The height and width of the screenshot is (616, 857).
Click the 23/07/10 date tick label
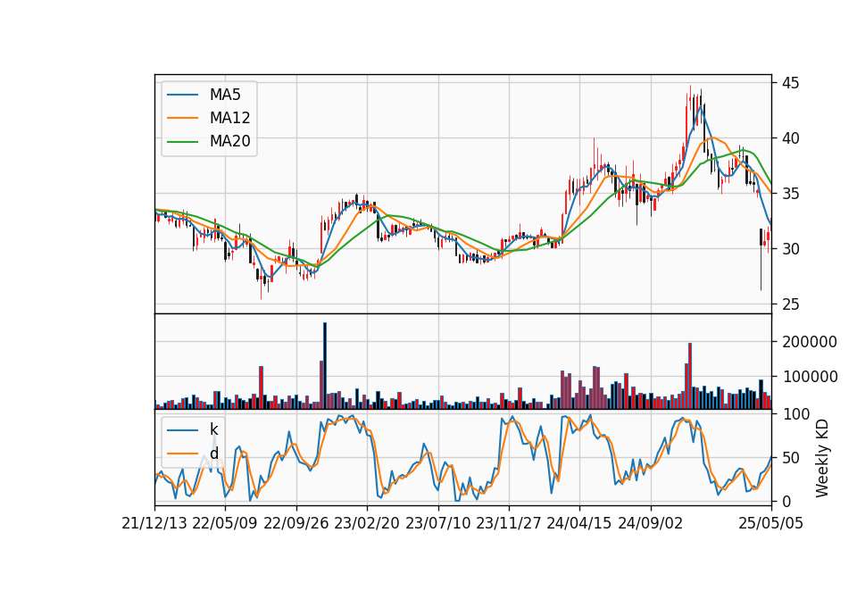point(437,524)
